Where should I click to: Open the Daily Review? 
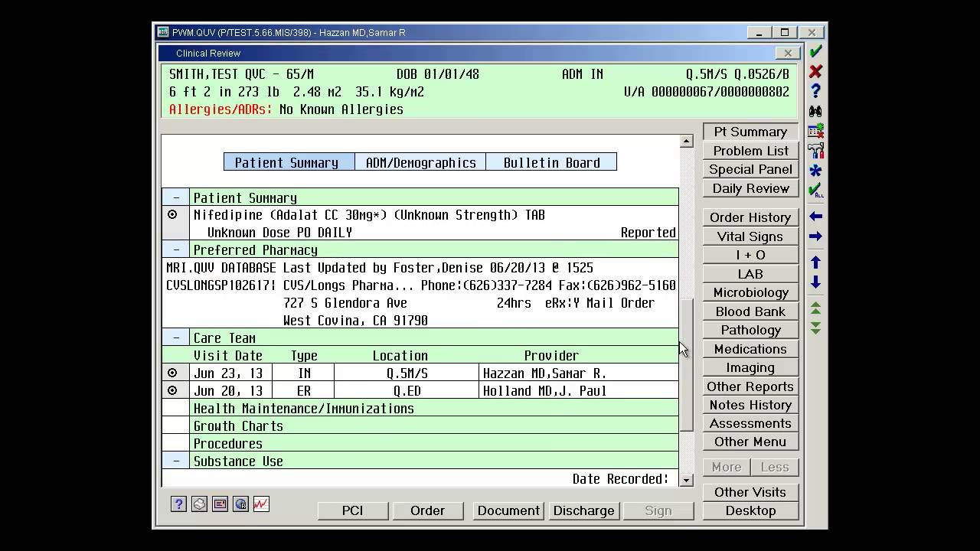tap(750, 188)
